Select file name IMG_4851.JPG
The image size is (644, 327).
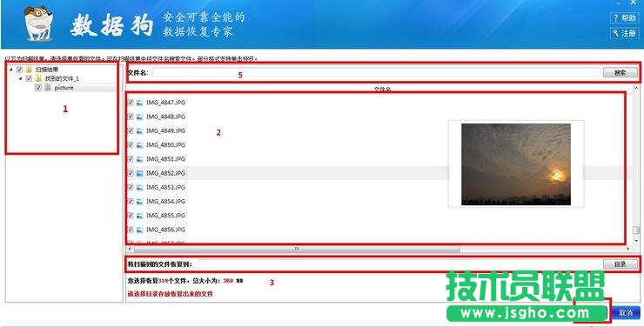(165, 159)
